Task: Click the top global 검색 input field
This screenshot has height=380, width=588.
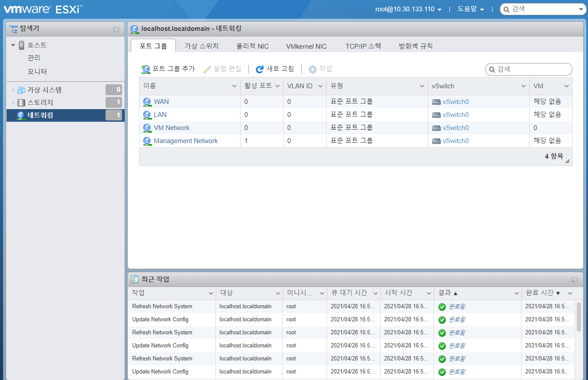Action: [543, 9]
